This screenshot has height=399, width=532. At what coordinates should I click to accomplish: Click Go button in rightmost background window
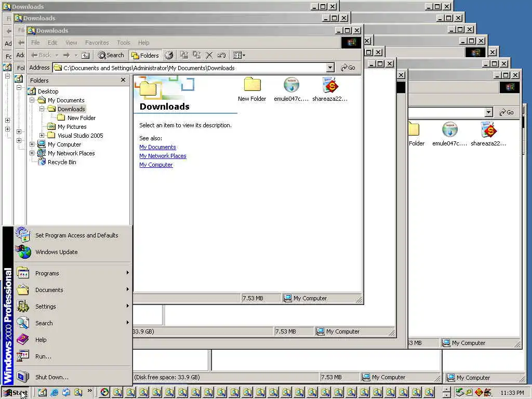coord(507,112)
